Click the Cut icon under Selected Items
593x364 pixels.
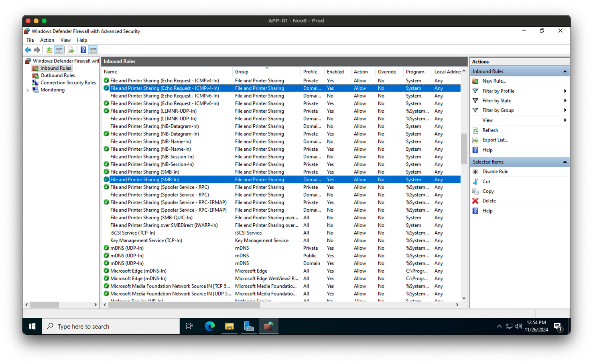(475, 181)
